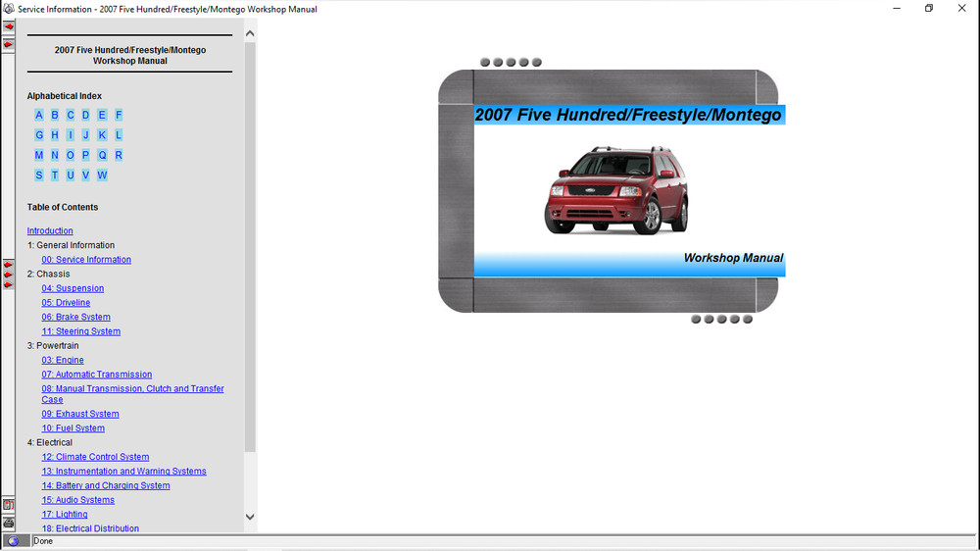Open alphabetical index letter G
This screenshot has width=980, height=551.
39,135
